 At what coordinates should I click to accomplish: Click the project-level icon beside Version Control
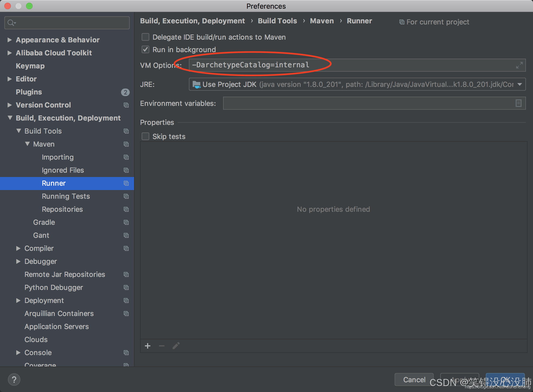coord(126,105)
